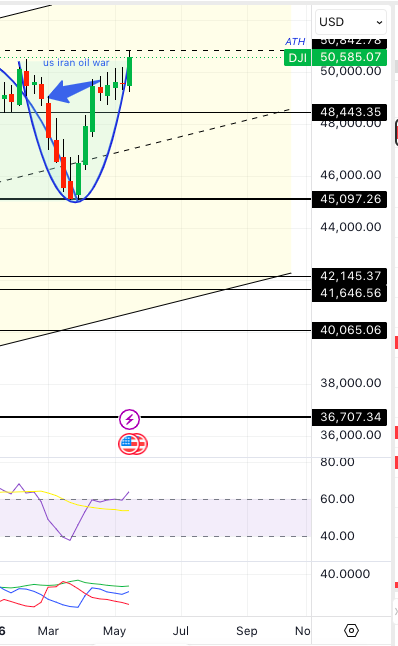This screenshot has width=398, height=646.
Task: Click the 60.00 RSI scale value
Action: click(337, 499)
